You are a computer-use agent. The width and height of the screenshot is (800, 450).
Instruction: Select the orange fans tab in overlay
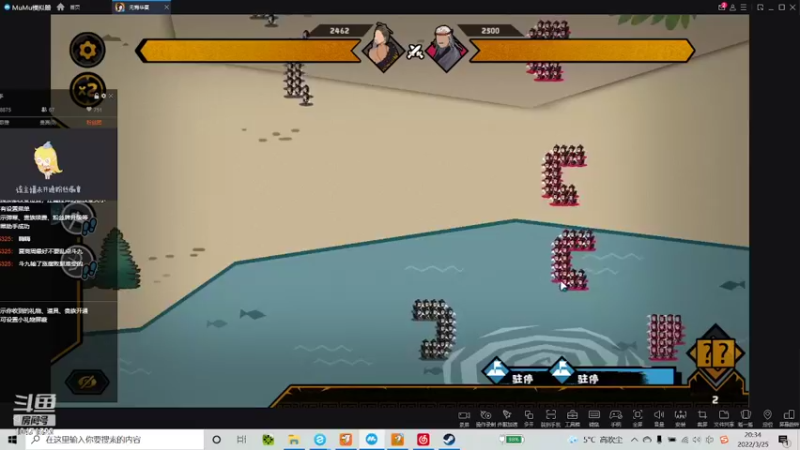(94, 122)
